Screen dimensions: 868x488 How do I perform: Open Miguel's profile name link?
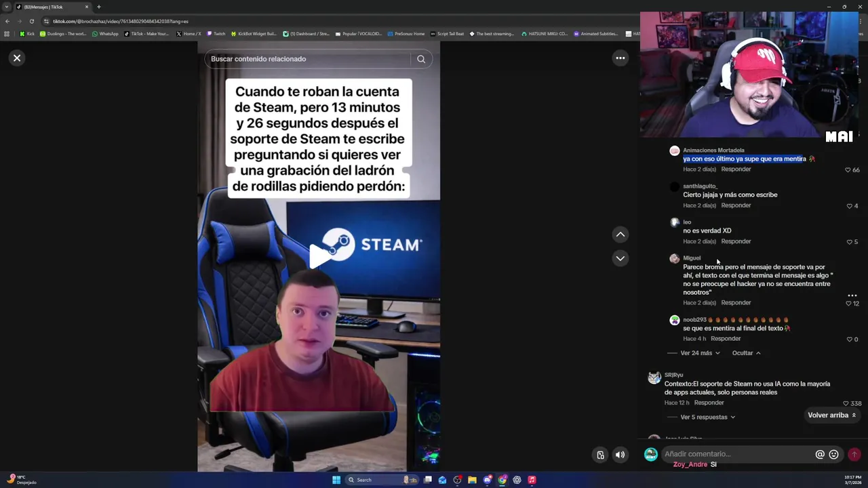pyautogui.click(x=692, y=258)
